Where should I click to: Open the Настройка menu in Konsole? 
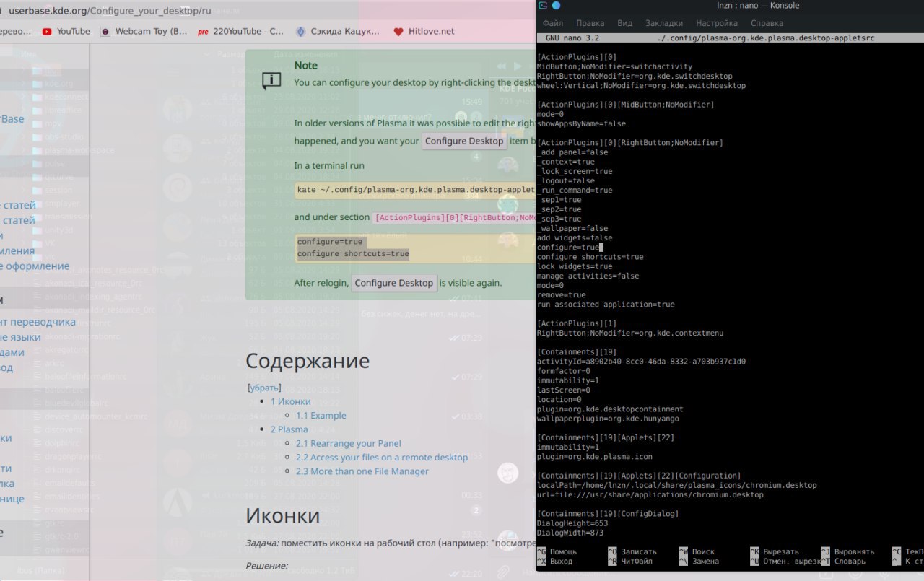[717, 23]
